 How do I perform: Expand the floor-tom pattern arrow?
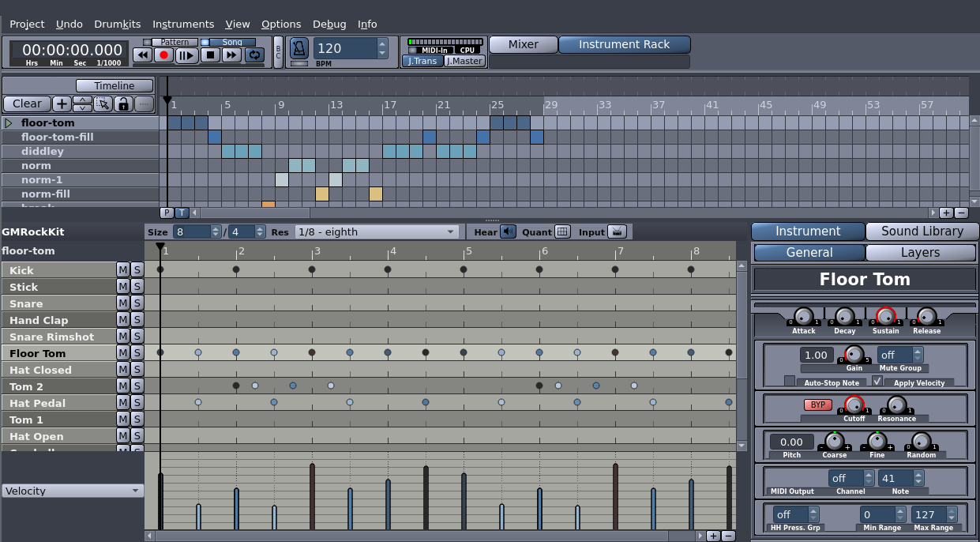9,122
